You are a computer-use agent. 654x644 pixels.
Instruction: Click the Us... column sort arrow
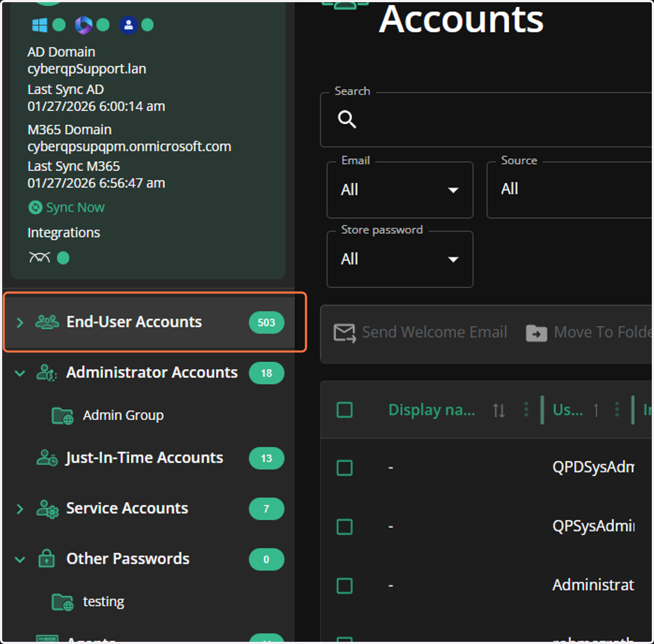click(596, 410)
